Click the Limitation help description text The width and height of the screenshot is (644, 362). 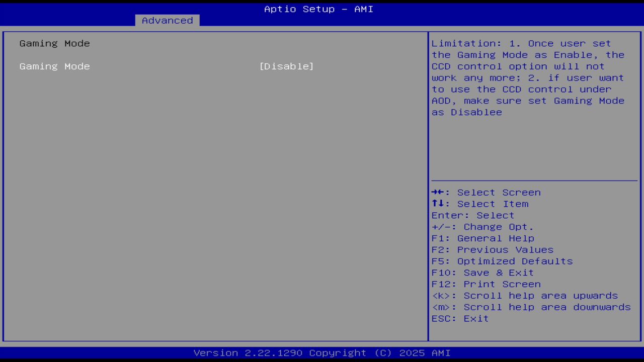[528, 78]
